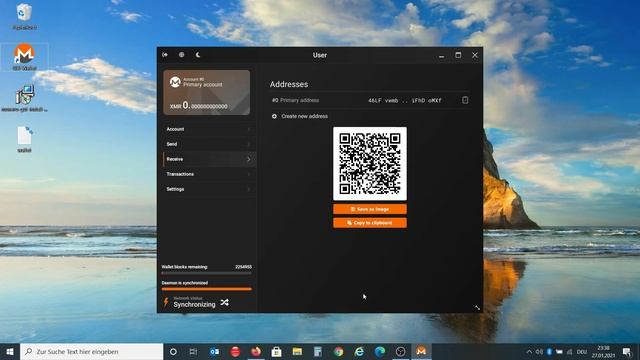Click the daemon synchronized progress bar
The image size is (640, 360).
pos(207,289)
